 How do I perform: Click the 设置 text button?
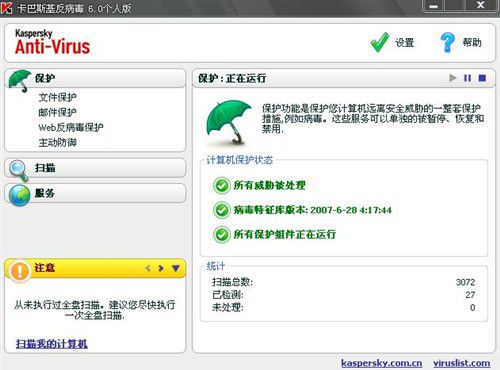coord(404,43)
